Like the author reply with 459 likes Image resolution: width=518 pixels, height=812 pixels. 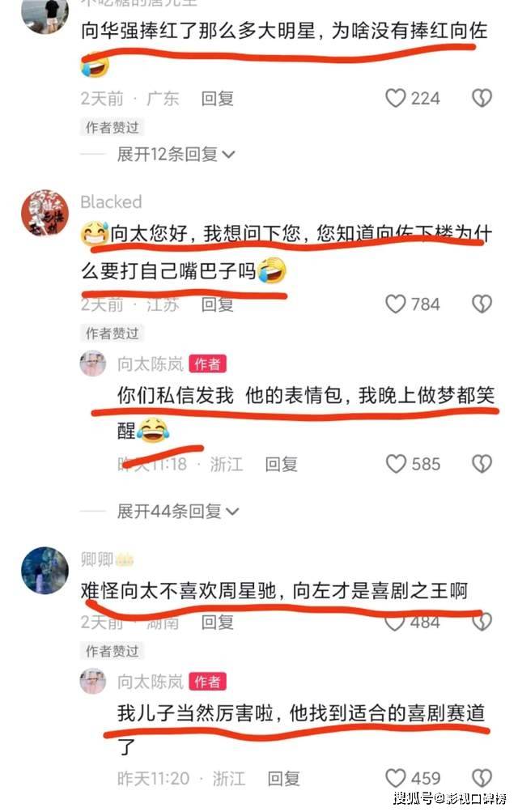(396, 778)
